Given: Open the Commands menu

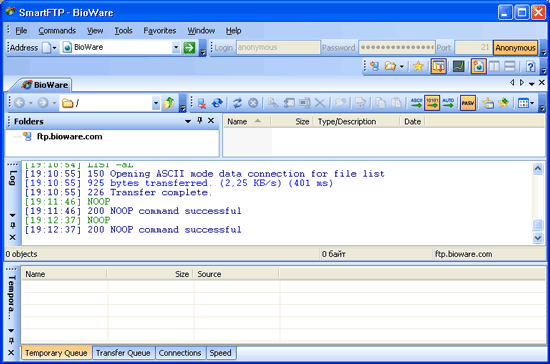Looking at the screenshot, I should [57, 31].
